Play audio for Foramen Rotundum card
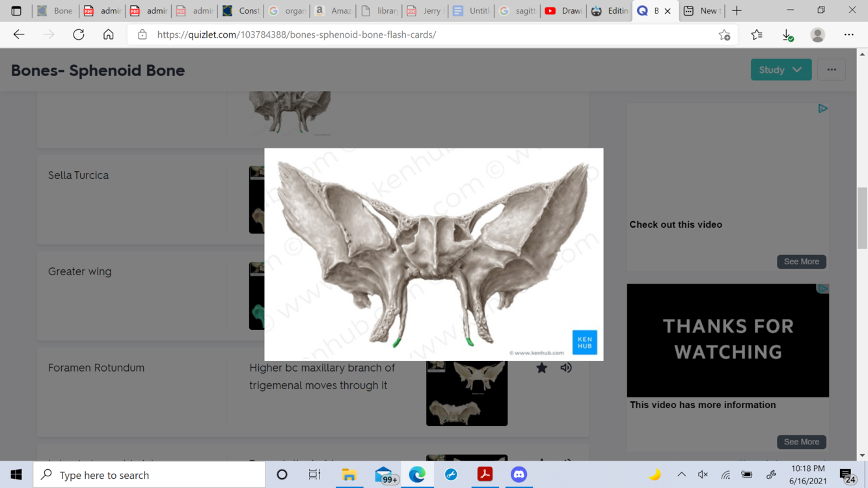 click(566, 368)
